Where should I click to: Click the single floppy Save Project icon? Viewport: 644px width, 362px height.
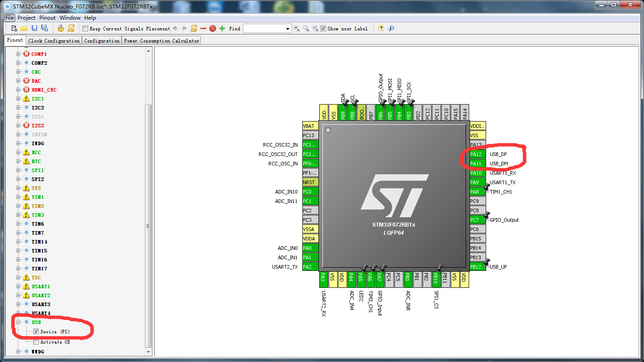click(34, 29)
